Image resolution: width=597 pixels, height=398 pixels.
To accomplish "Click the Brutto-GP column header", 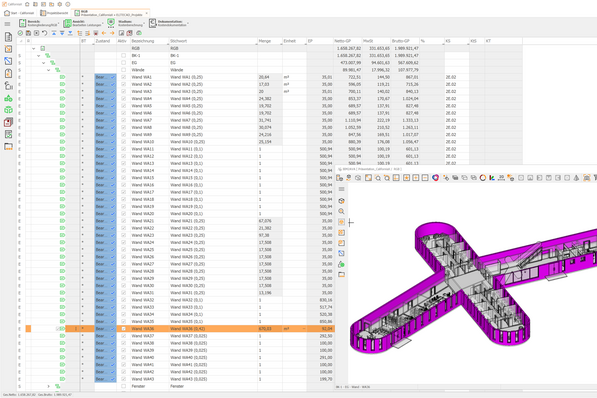I will click(405, 41).
